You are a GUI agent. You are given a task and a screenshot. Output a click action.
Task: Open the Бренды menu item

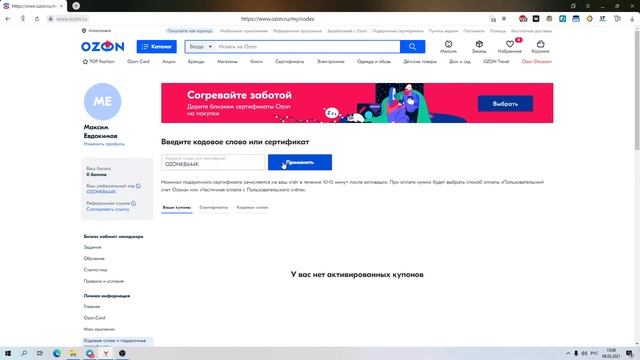tap(196, 62)
